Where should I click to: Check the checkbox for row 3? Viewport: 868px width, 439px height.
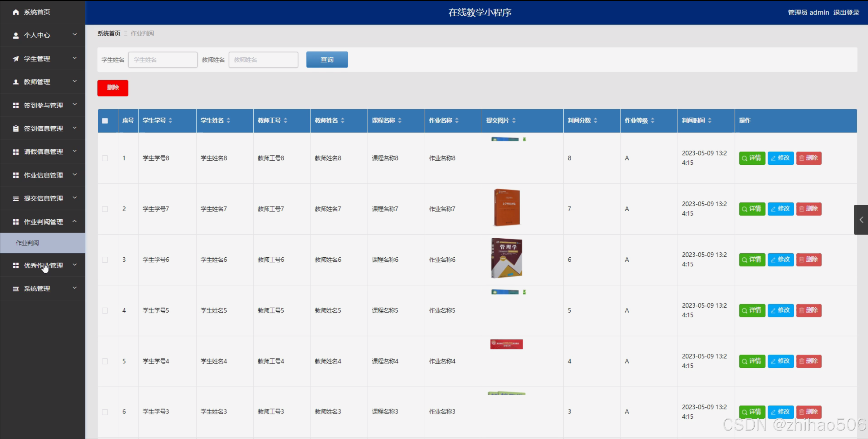[x=105, y=260]
